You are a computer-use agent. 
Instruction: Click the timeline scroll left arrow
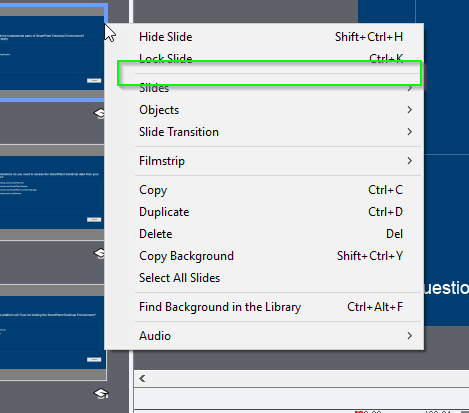point(142,379)
